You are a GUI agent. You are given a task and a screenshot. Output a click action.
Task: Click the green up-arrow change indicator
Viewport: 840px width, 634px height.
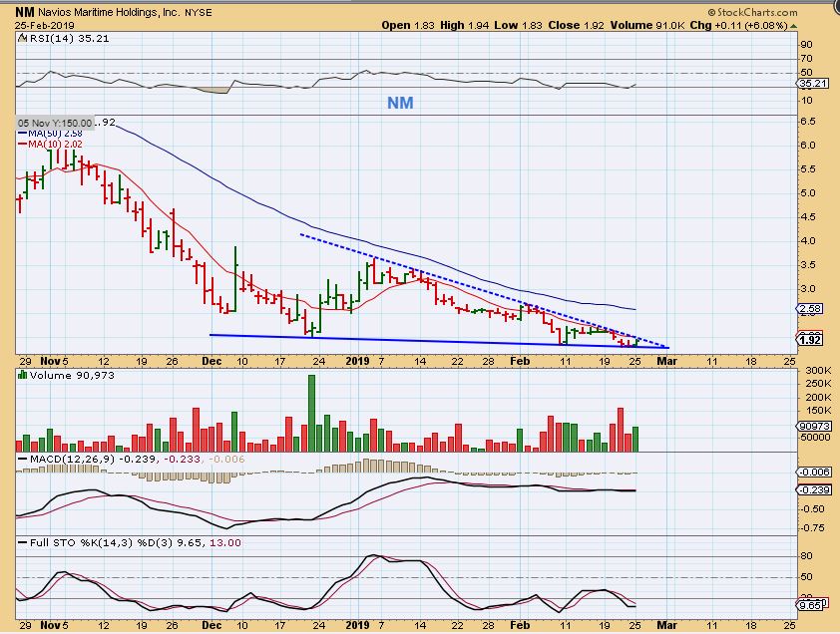point(793,26)
